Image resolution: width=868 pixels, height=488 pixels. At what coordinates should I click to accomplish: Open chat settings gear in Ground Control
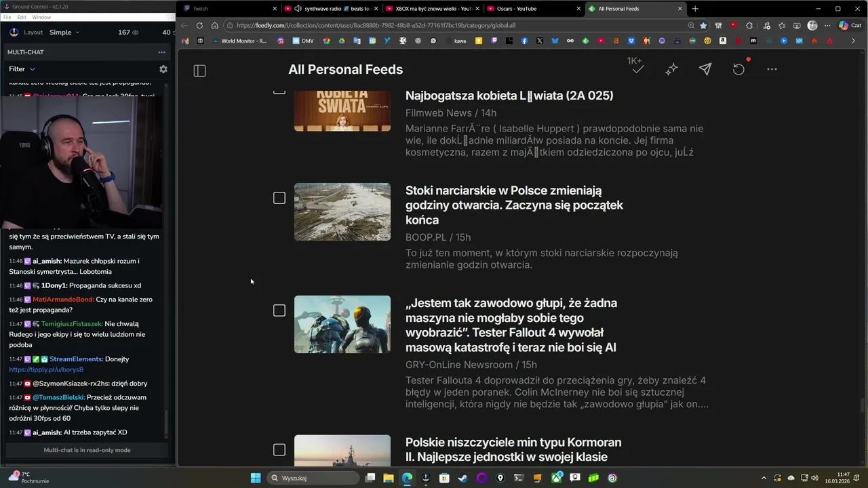point(163,69)
